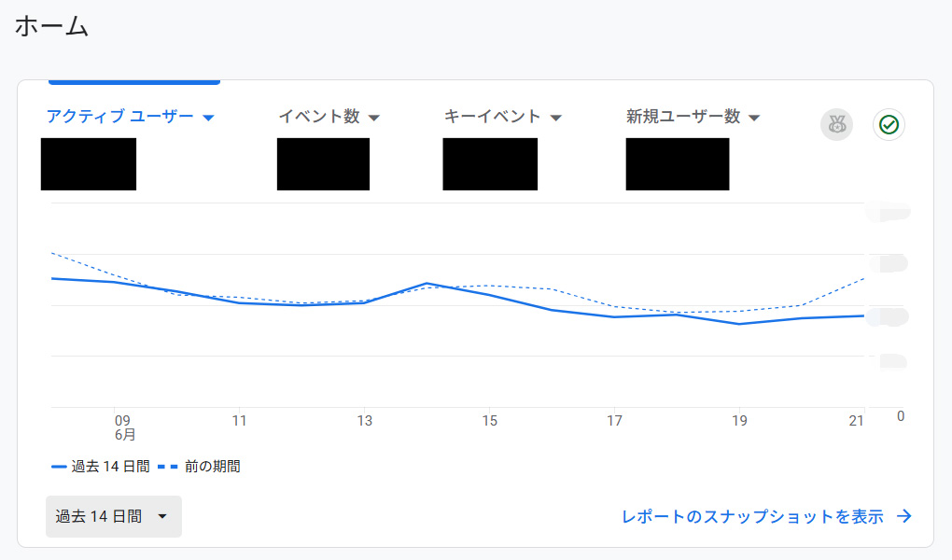Click the 13 date axis label
This screenshot has height=560, width=952.
(x=364, y=420)
